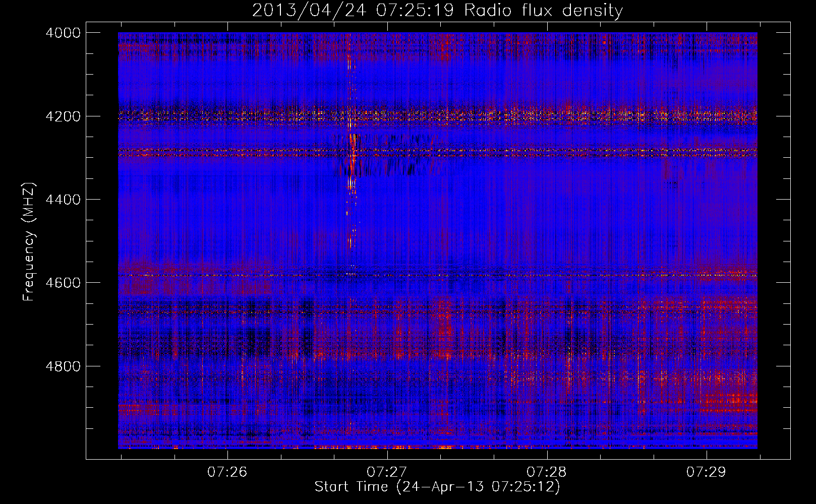
Task: Select the 4000 frequency axis label
Action: [63, 33]
